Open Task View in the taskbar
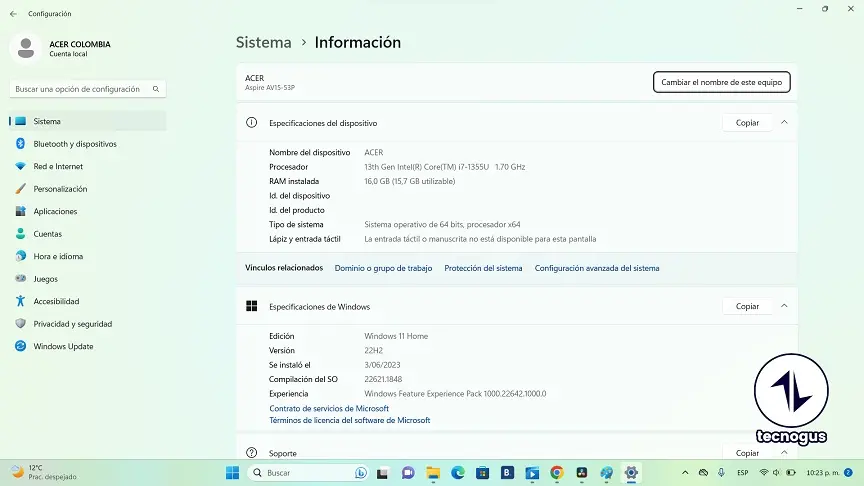Viewport: 864px width, 486px height. click(x=382, y=473)
